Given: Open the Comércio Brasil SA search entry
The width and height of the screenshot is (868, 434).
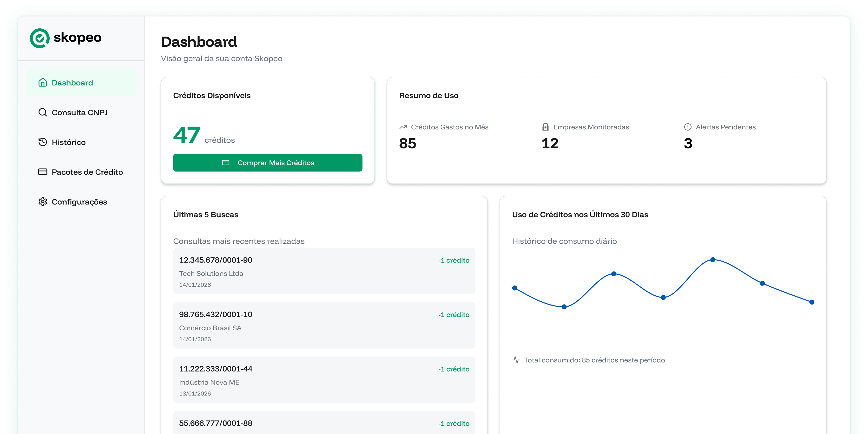Looking at the screenshot, I should (x=324, y=325).
